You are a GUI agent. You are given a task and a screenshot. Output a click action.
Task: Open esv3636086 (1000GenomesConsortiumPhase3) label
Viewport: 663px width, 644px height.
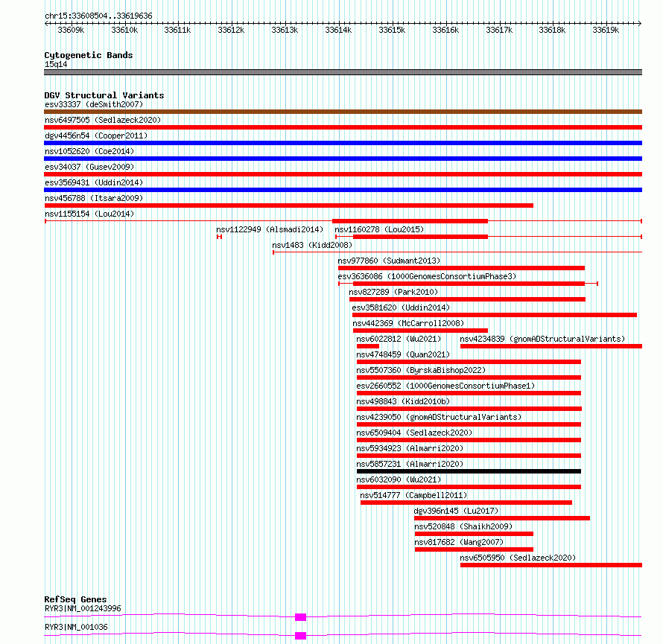[427, 276]
